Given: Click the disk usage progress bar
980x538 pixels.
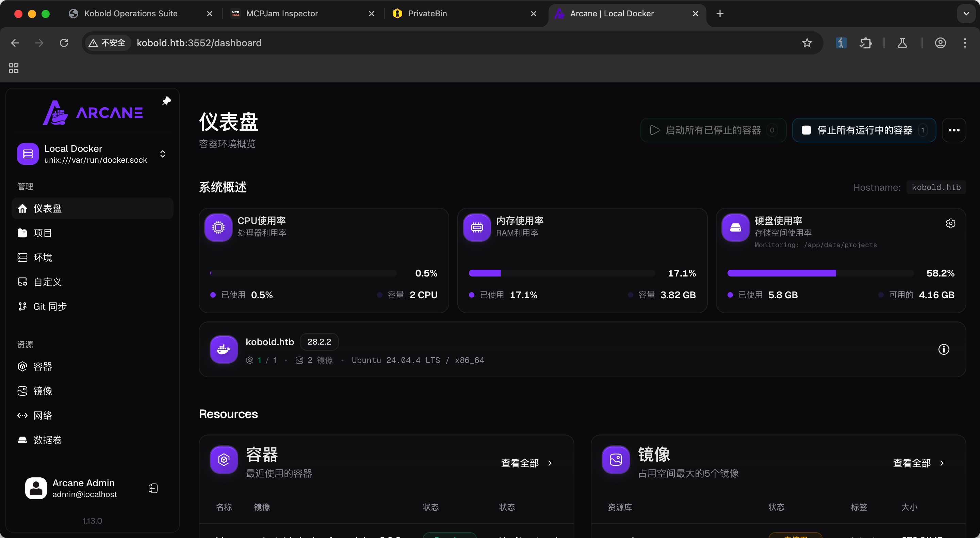Looking at the screenshot, I should pos(820,273).
